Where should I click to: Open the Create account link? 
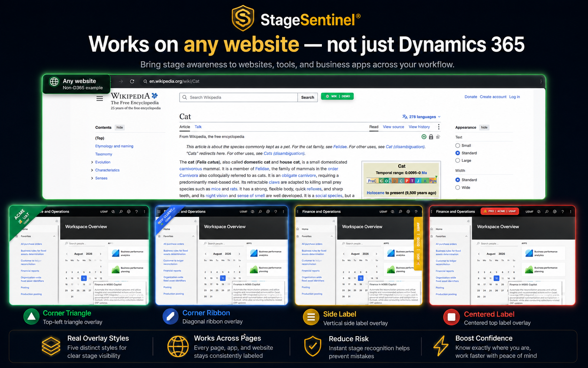(x=493, y=97)
